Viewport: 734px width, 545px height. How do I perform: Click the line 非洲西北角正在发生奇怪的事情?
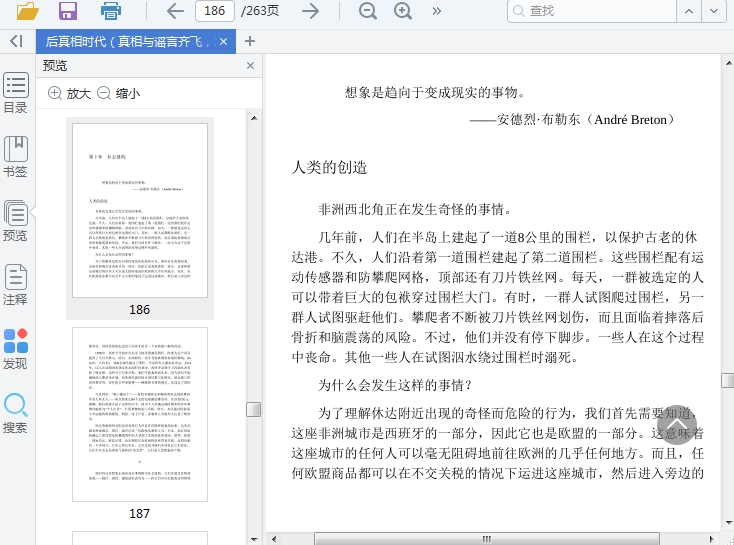click(415, 209)
